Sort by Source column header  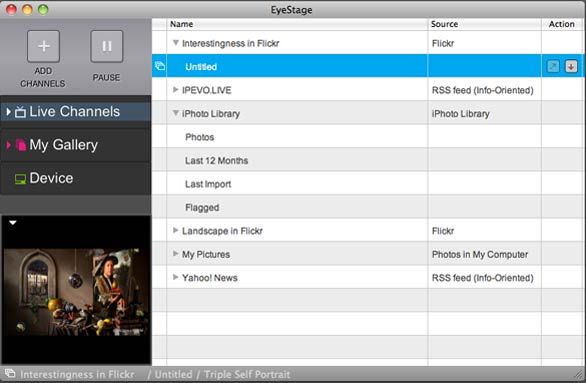(x=484, y=24)
